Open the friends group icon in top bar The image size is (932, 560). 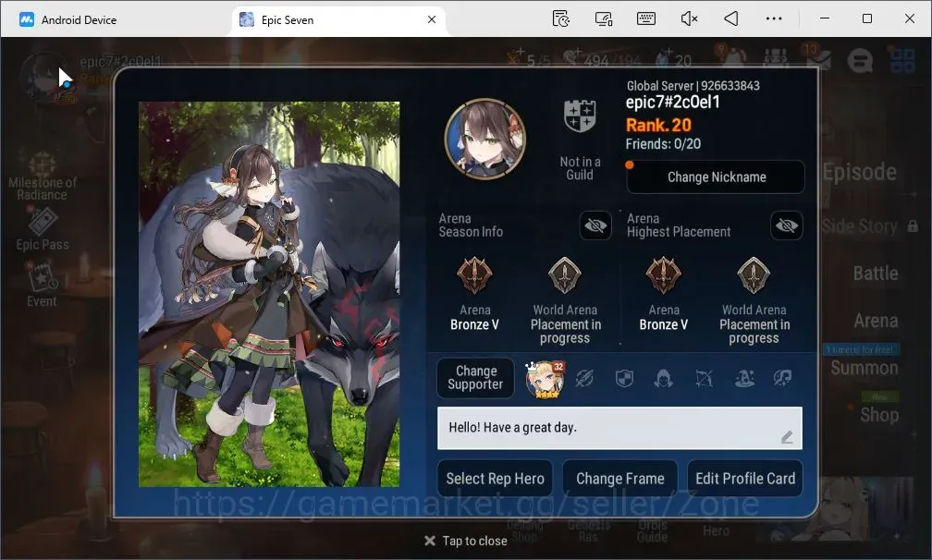click(776, 58)
